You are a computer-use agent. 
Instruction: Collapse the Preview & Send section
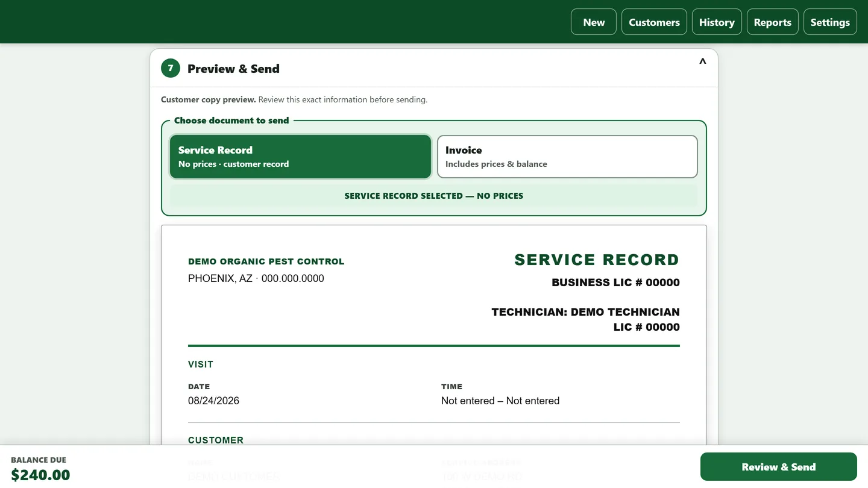coord(702,61)
